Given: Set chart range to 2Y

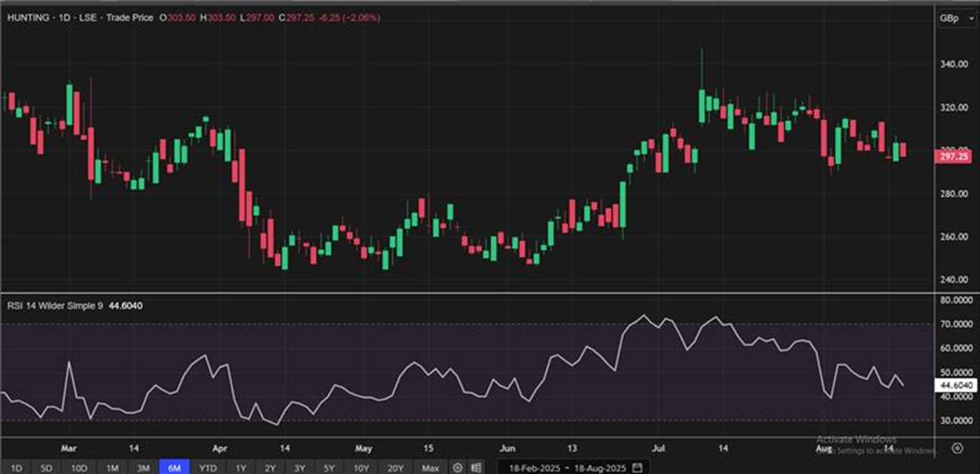Looking at the screenshot, I should 270,468.
